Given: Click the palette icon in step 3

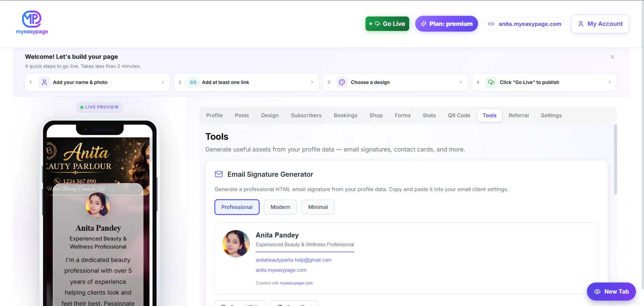Looking at the screenshot, I should click(x=342, y=82).
